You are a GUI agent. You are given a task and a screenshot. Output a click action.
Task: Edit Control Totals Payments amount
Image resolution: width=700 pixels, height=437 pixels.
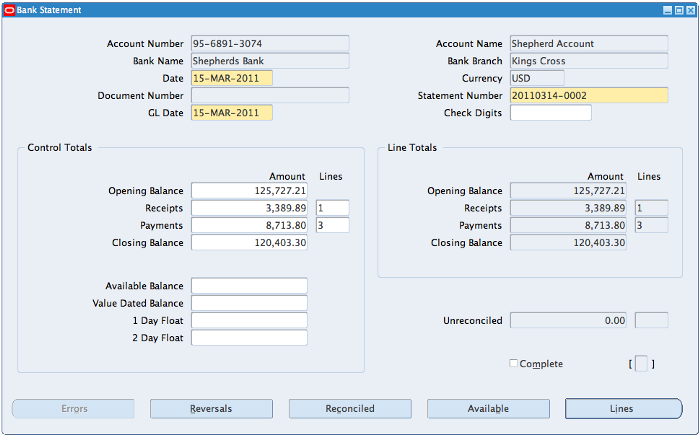pyautogui.click(x=249, y=225)
